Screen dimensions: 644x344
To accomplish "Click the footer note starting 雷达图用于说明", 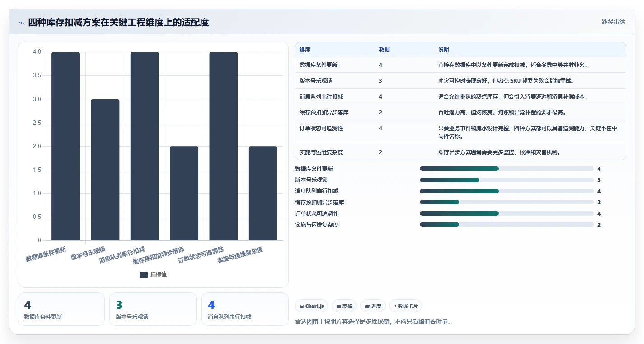I will (x=373, y=322).
